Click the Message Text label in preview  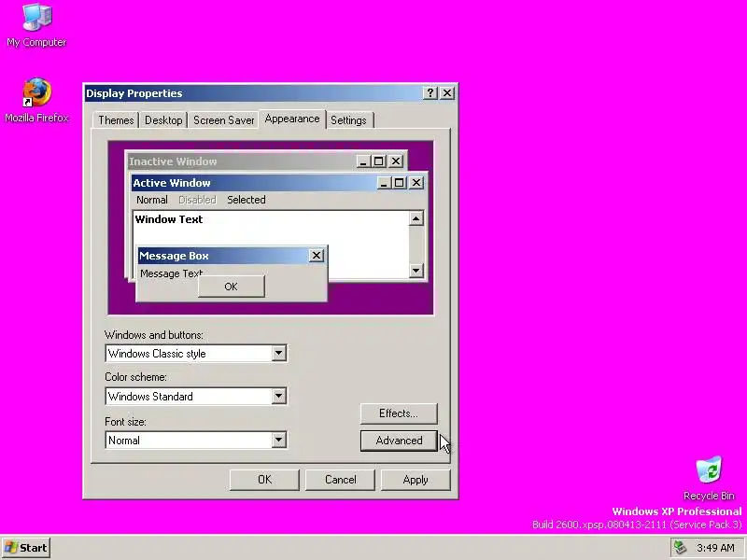(x=171, y=273)
